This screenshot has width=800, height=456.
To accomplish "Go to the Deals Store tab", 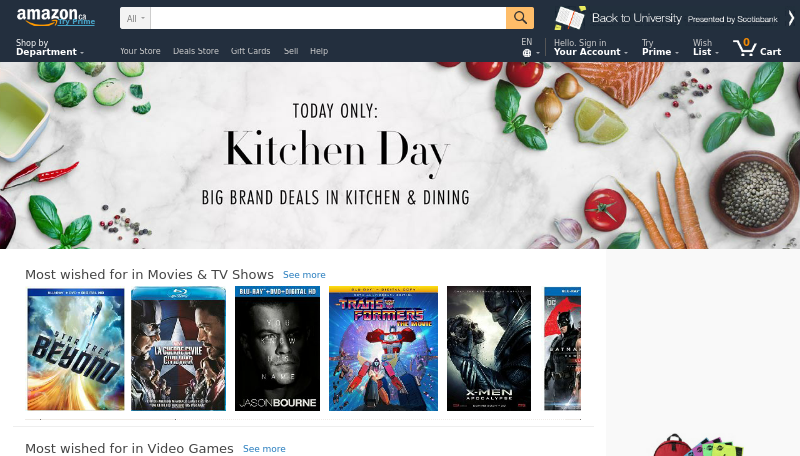I will [x=195, y=51].
